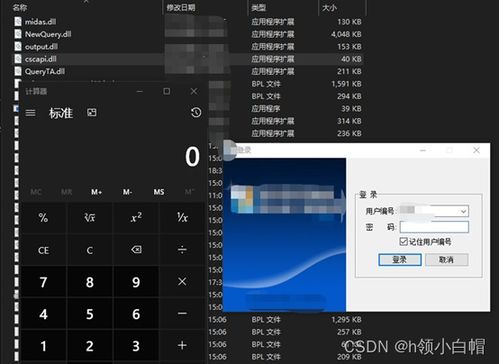Click the number 4 key

(43, 314)
